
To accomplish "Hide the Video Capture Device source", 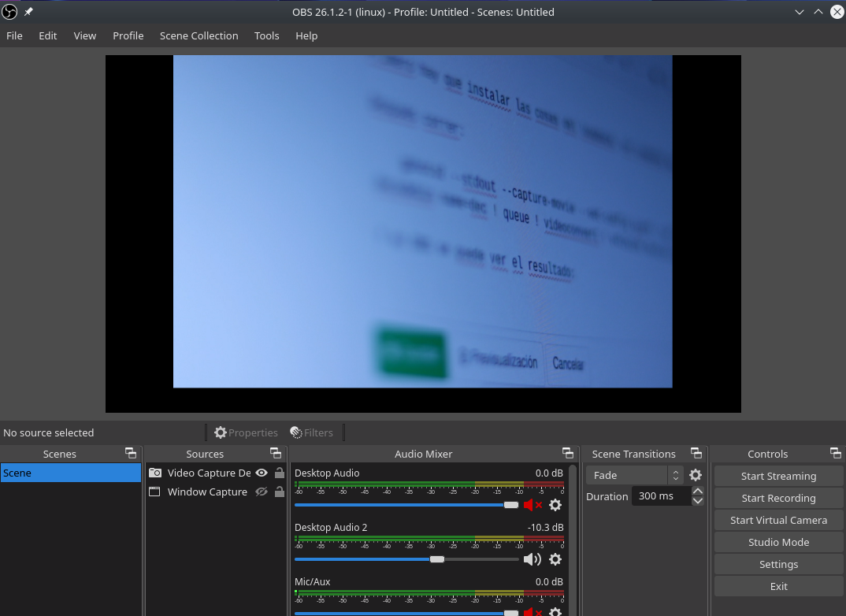I will [x=262, y=473].
